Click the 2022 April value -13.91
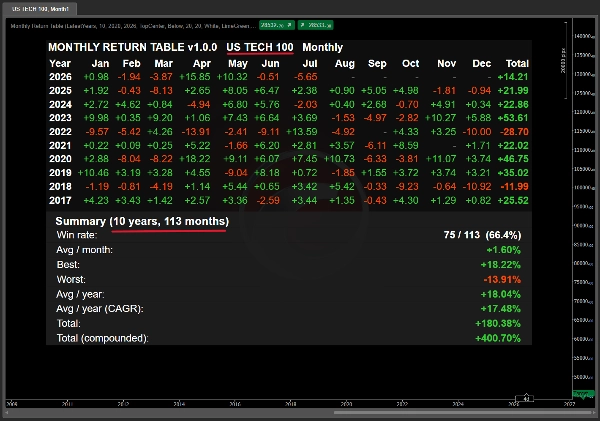Image resolution: width=600 pixels, height=421 pixels. tap(196, 132)
